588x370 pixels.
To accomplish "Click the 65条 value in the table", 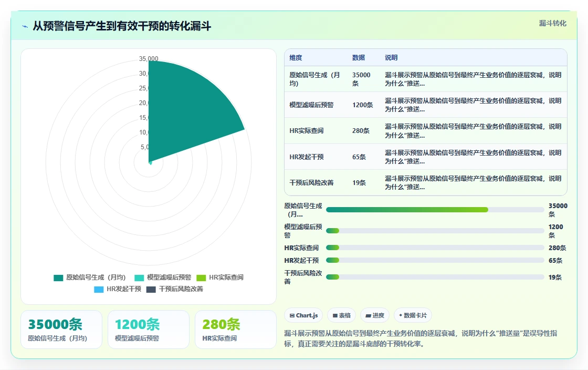I will pyautogui.click(x=359, y=157).
